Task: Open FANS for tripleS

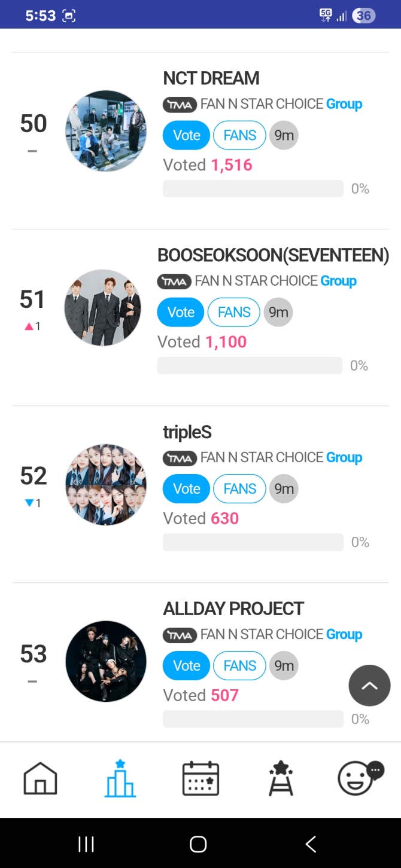Action: point(239,488)
